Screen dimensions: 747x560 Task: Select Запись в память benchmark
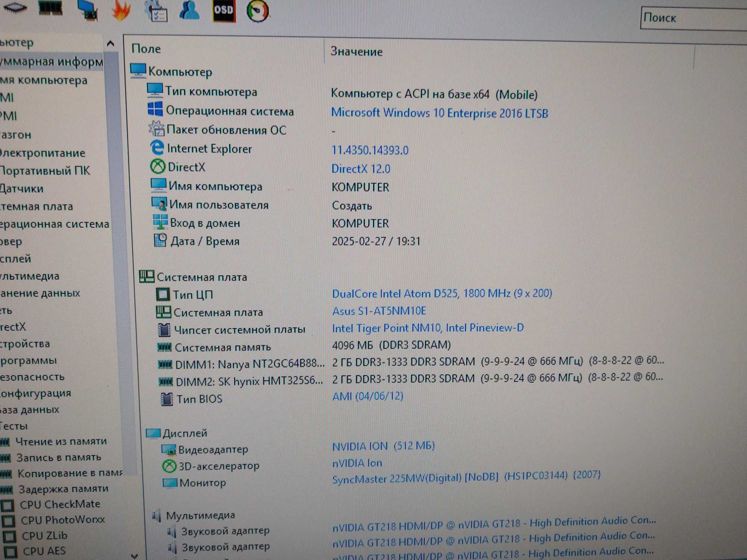pyautogui.click(x=59, y=457)
